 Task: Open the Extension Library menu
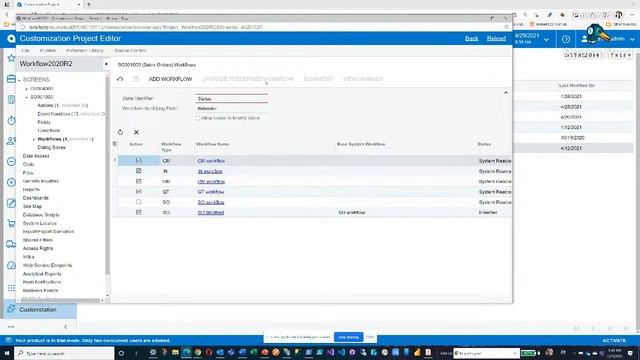coord(85,51)
